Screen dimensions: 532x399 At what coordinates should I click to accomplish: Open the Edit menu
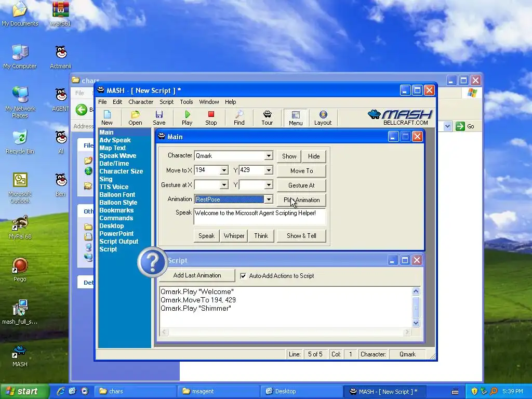click(x=117, y=102)
